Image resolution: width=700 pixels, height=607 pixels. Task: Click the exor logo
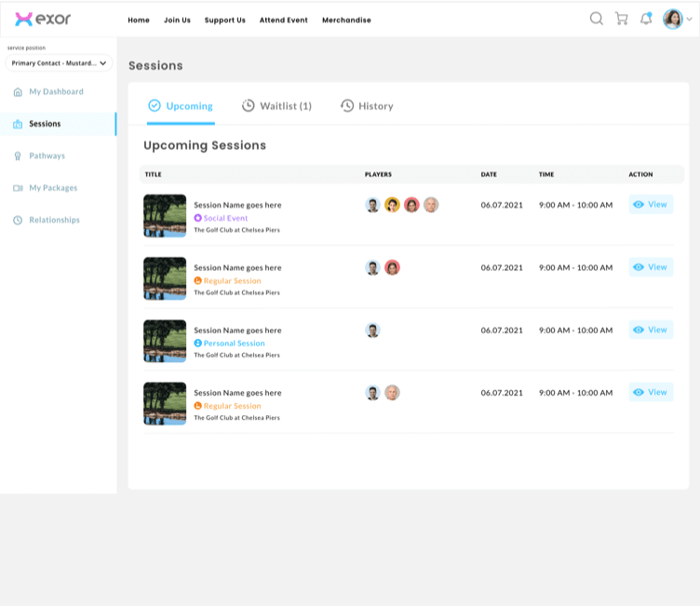(43, 19)
